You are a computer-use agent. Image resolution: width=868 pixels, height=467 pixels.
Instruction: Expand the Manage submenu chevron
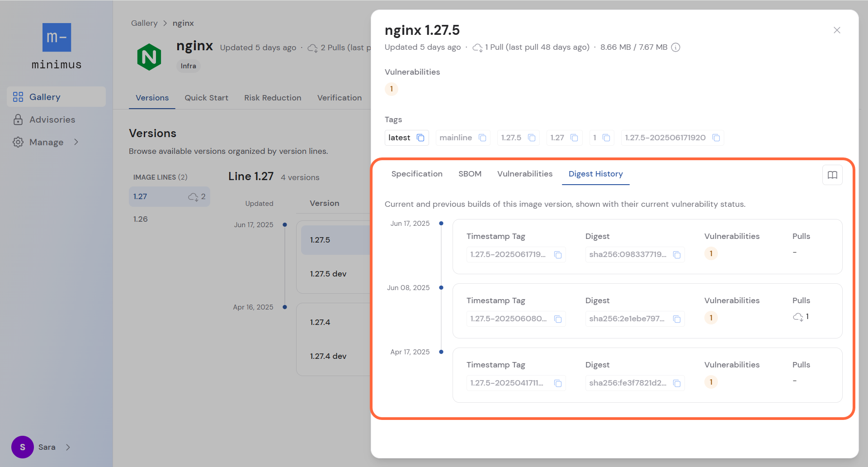coord(76,142)
